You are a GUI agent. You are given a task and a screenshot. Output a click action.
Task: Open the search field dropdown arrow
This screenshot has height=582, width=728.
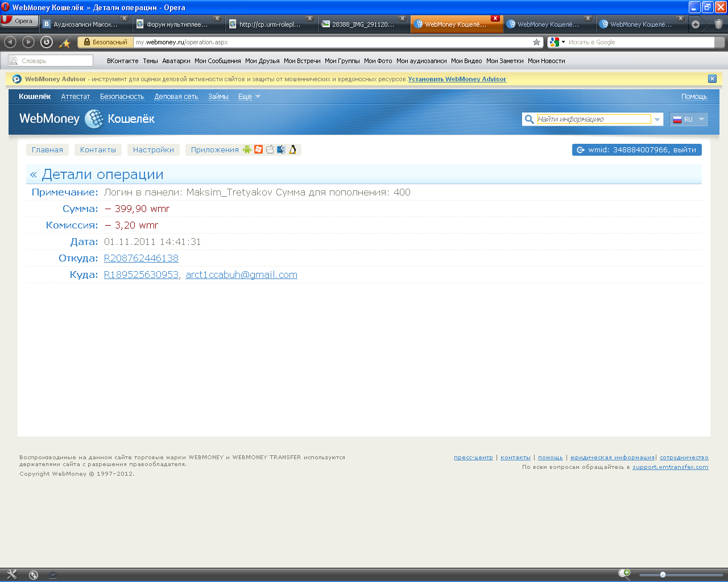[657, 119]
